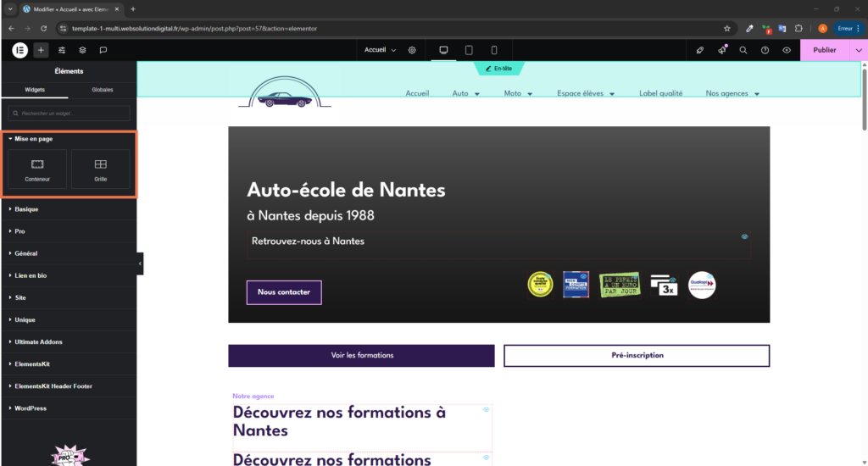Open the Elementor logo menu
Image resolution: width=868 pixels, height=466 pixels.
pos(20,50)
